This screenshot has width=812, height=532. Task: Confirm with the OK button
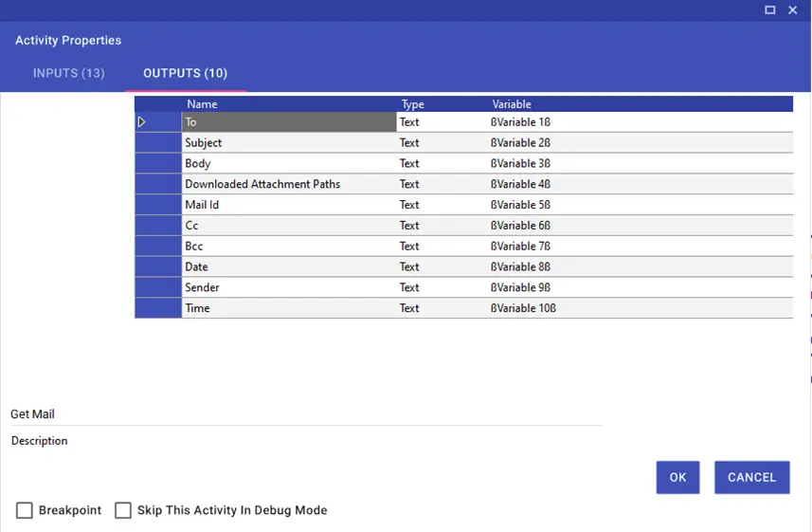click(x=677, y=477)
